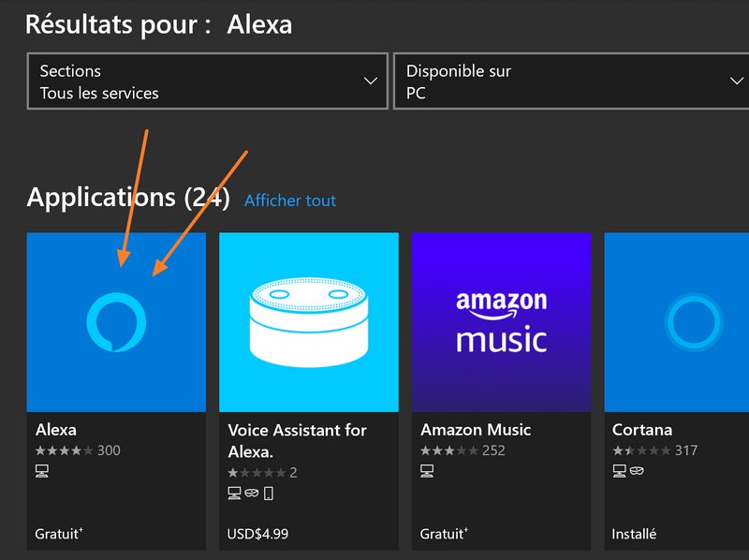This screenshot has height=560, width=749.
Task: Click the Installé label under Cortana
Action: 634,534
